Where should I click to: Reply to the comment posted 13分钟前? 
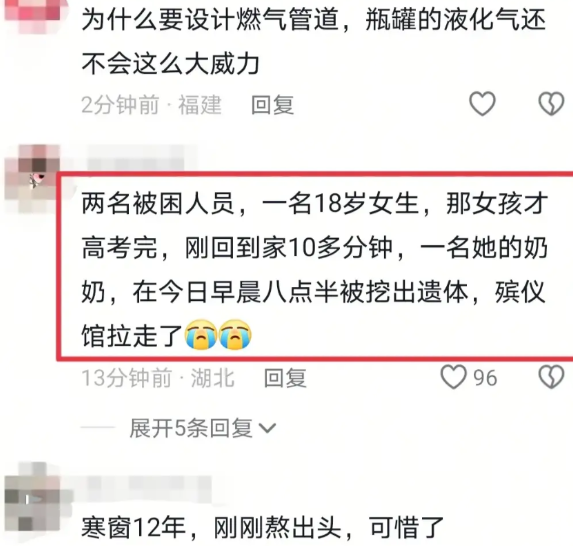pyautogui.click(x=285, y=378)
